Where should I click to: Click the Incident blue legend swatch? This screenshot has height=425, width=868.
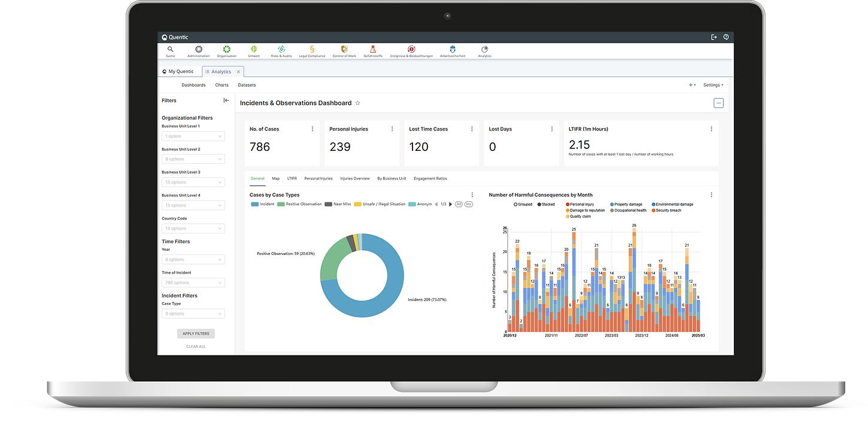point(254,204)
